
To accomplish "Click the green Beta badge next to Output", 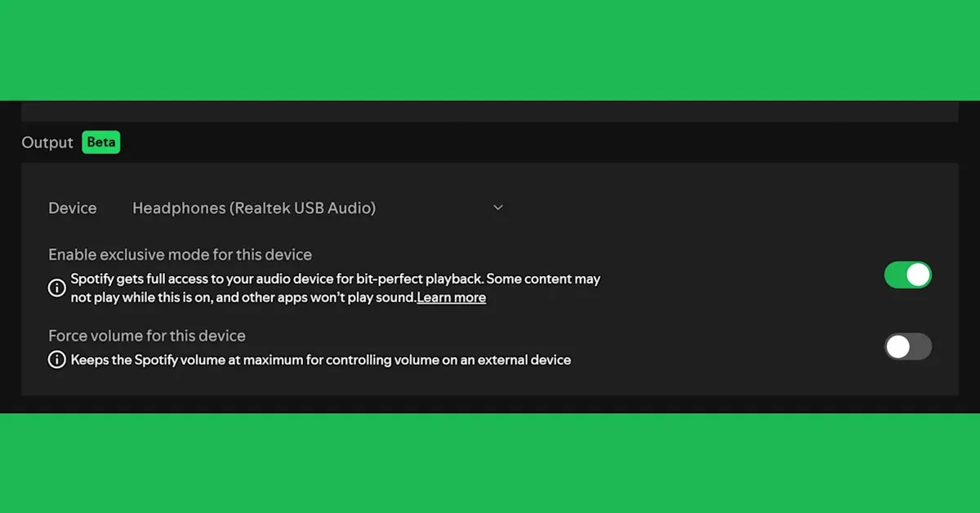I will [100, 142].
